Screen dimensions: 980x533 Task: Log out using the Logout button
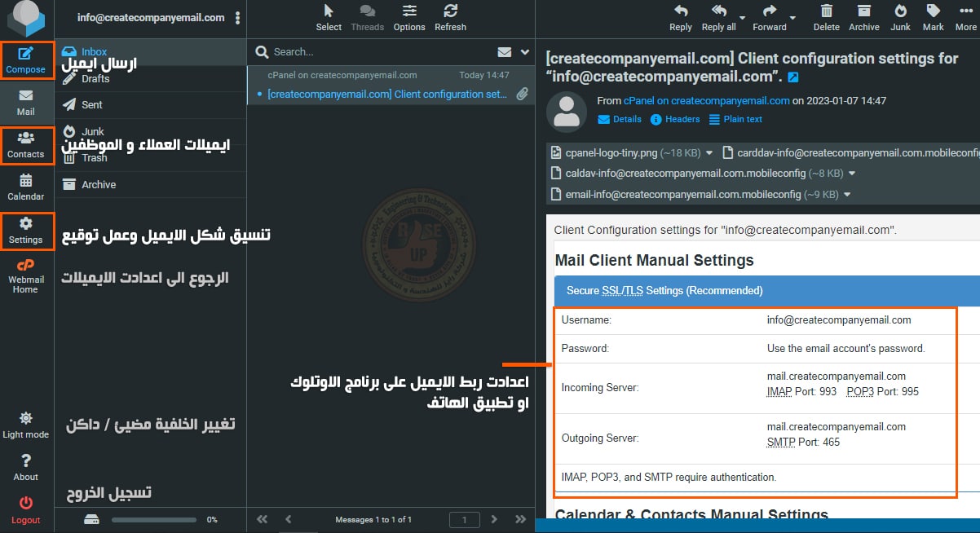click(26, 510)
